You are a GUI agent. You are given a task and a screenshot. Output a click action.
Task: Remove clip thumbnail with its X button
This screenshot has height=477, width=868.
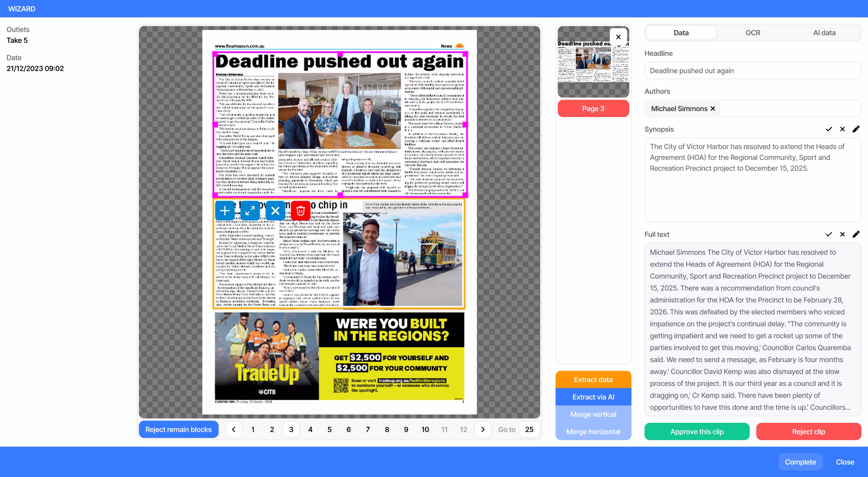pyautogui.click(x=618, y=37)
